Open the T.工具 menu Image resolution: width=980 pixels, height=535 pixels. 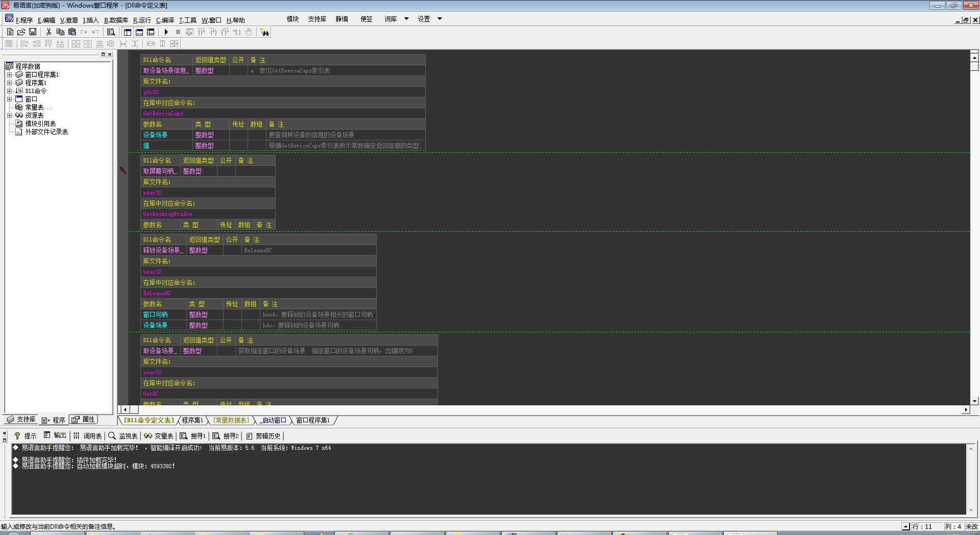[187, 20]
